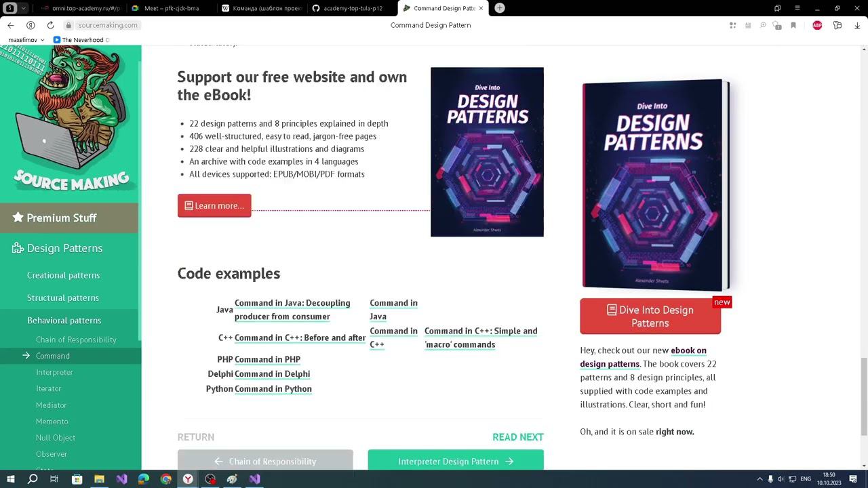Viewport: 868px width, 488px height.
Task: Switch to omni.top-academy.ru tab
Action: 81,8
